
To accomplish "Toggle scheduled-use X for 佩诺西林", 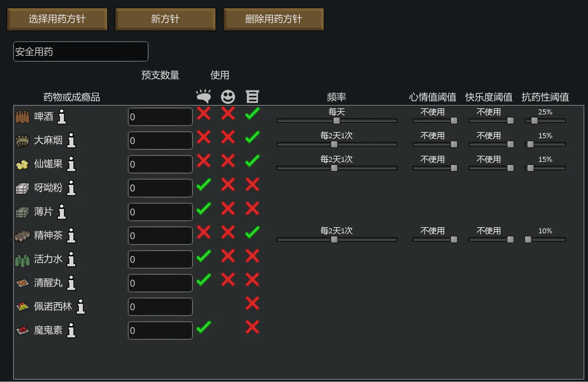I will 252,303.
